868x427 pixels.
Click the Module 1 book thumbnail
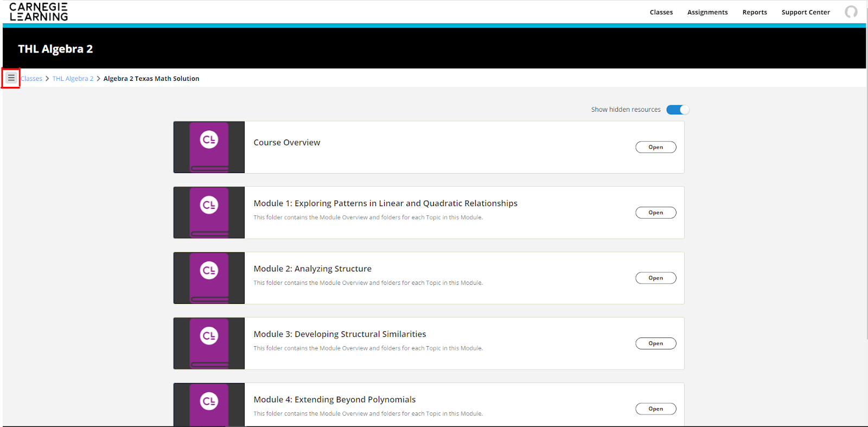pyautogui.click(x=209, y=213)
